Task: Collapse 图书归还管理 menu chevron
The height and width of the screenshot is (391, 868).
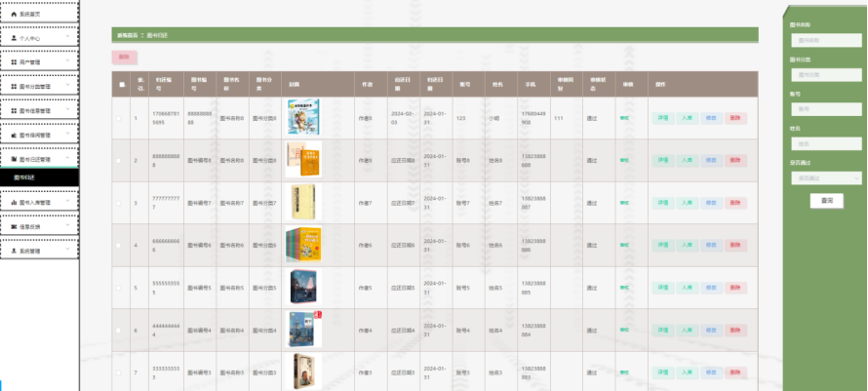Action: 67,158
